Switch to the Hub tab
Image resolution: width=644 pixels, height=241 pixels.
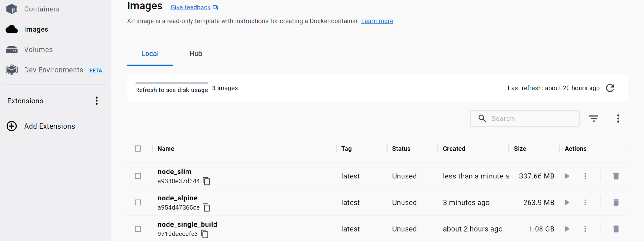pyautogui.click(x=195, y=54)
